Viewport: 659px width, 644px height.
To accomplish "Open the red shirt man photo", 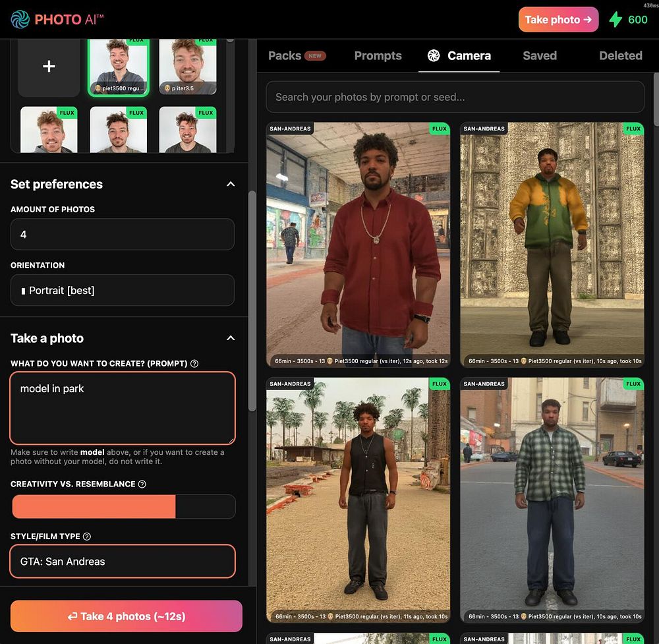I will coord(358,245).
